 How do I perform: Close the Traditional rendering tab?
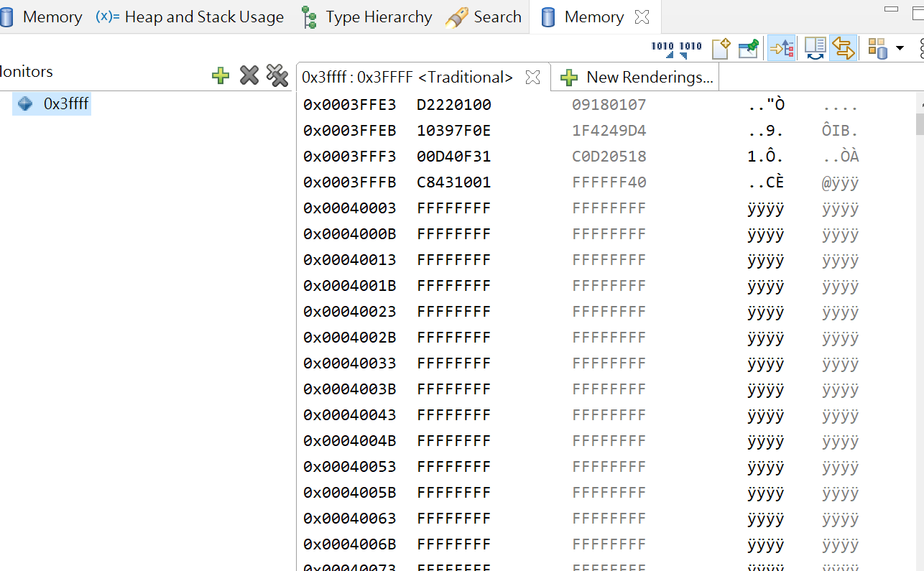pyautogui.click(x=532, y=77)
